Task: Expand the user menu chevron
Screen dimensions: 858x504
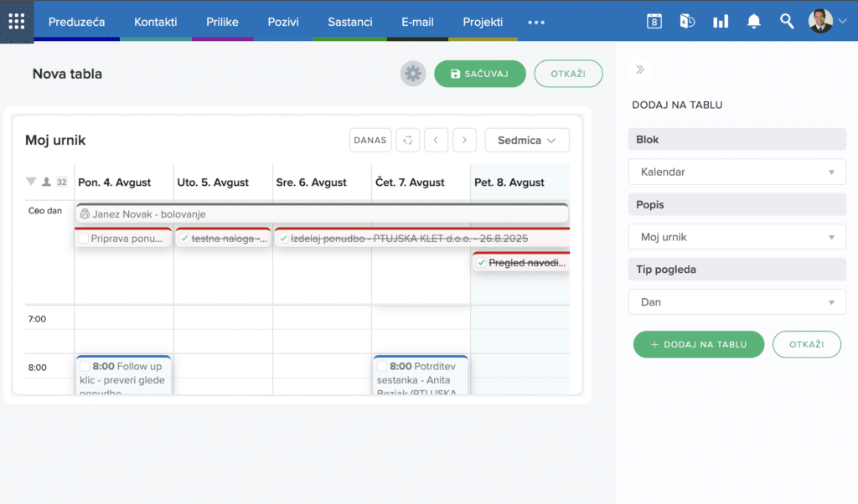Action: click(843, 21)
